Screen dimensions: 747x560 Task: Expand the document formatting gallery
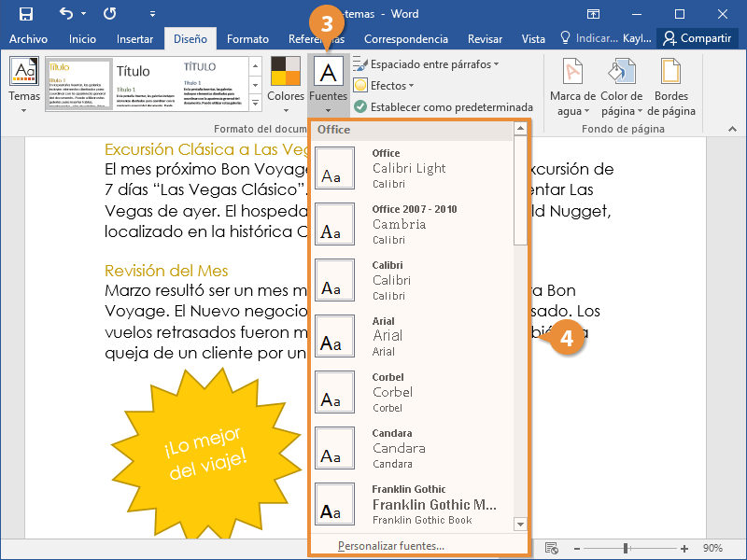point(255,103)
